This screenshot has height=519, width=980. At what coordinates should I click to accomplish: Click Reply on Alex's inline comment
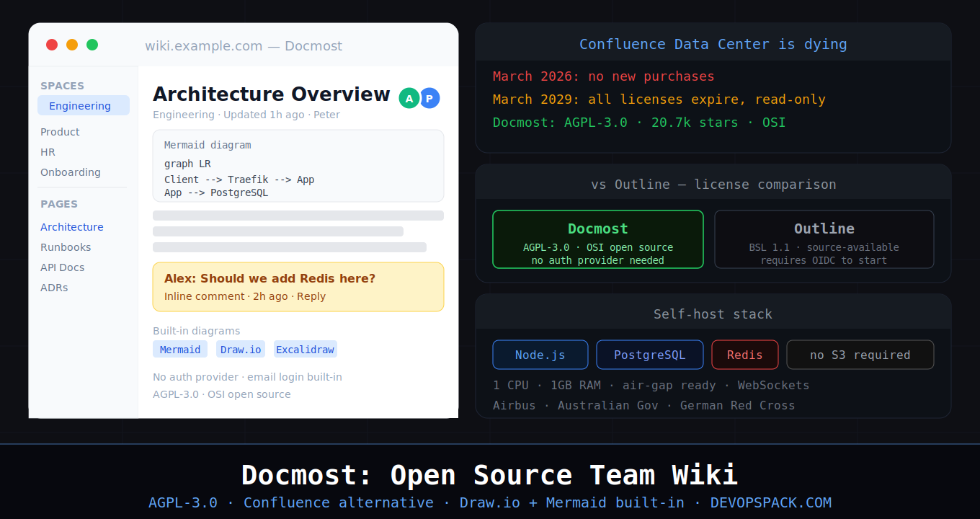[x=311, y=296]
